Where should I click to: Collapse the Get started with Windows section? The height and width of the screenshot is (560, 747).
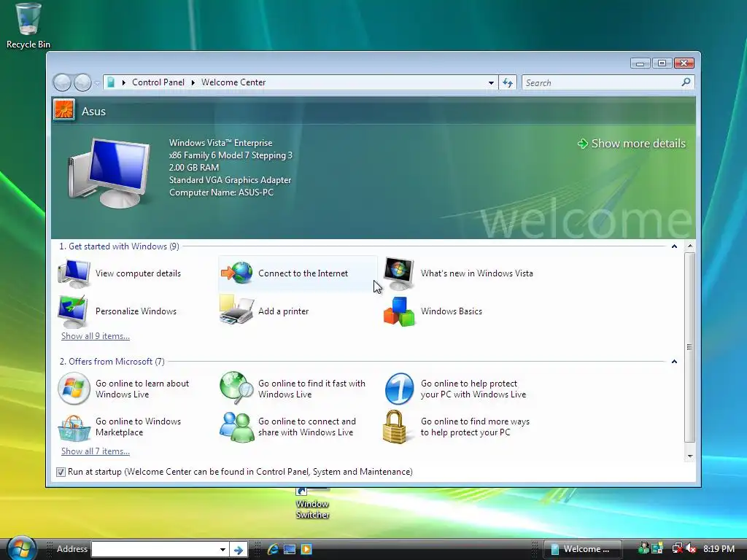674,246
